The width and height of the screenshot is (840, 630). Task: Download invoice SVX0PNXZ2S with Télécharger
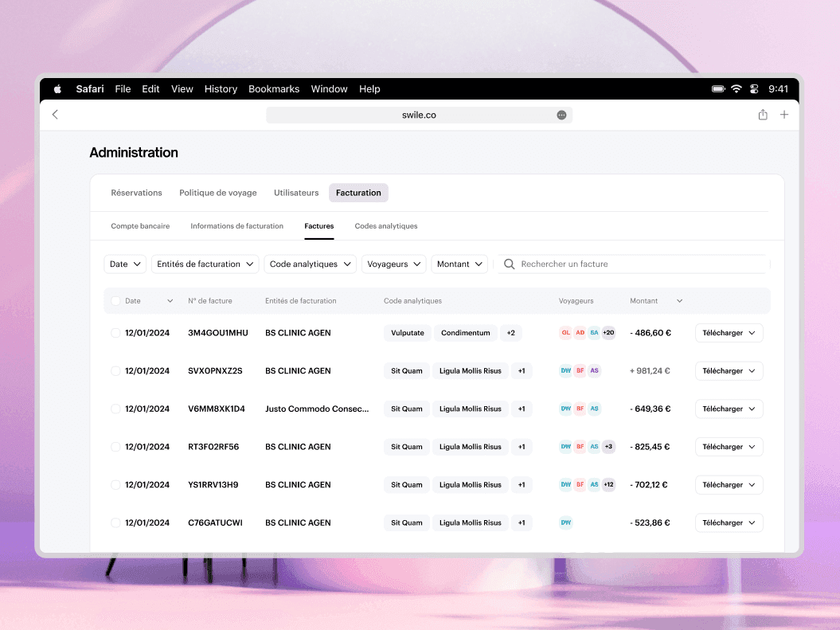[729, 371]
